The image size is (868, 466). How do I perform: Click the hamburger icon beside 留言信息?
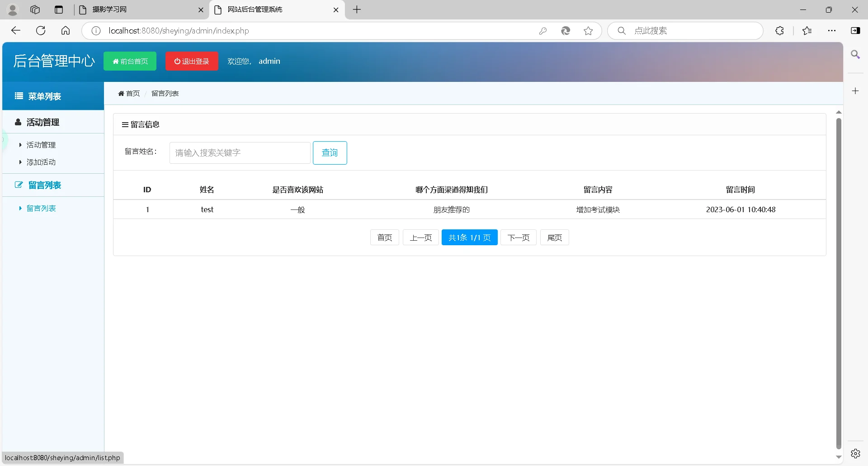coord(125,124)
